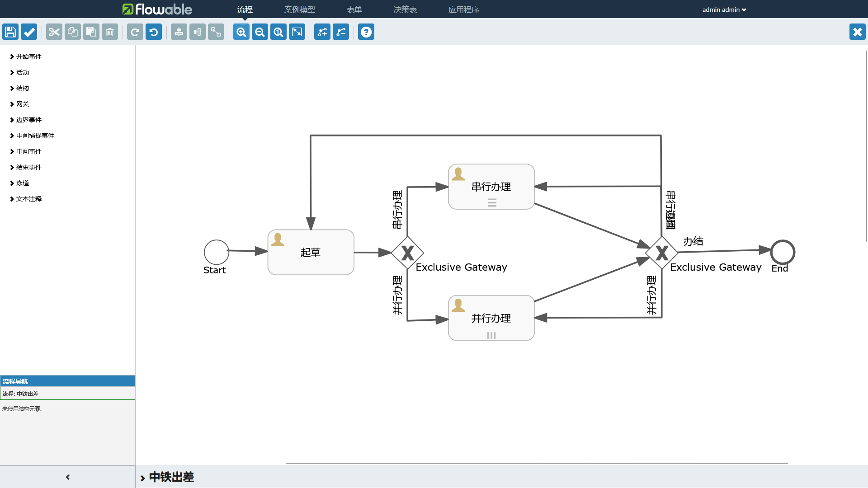Image resolution: width=868 pixels, height=488 pixels.
Task: Zoom out using the magnifier minus icon
Action: [260, 32]
